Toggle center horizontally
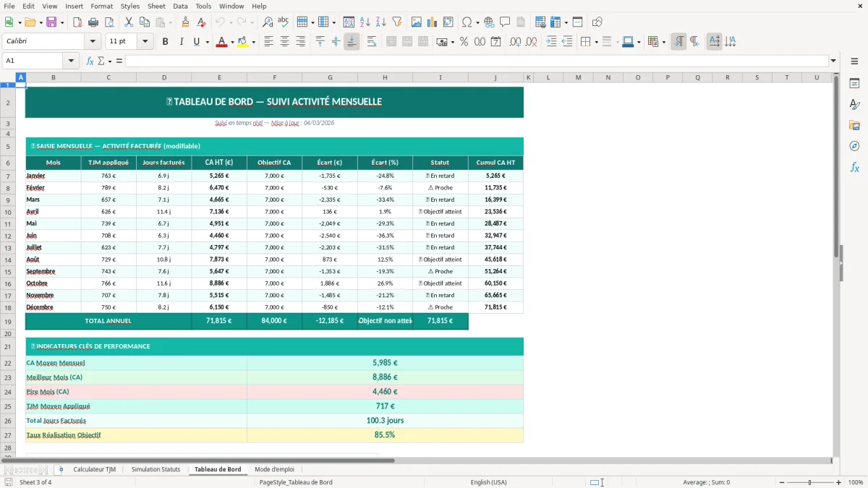The width and height of the screenshot is (868, 488). point(285,42)
